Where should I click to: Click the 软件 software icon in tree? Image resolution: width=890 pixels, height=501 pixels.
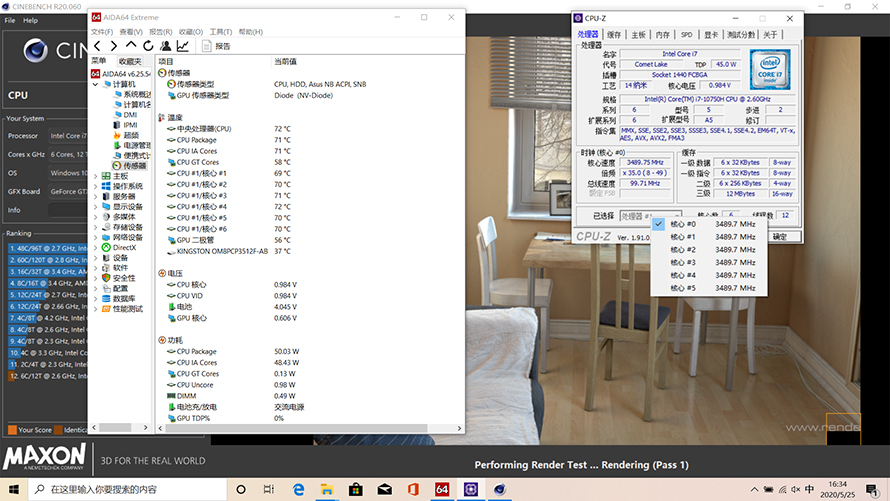pos(106,268)
